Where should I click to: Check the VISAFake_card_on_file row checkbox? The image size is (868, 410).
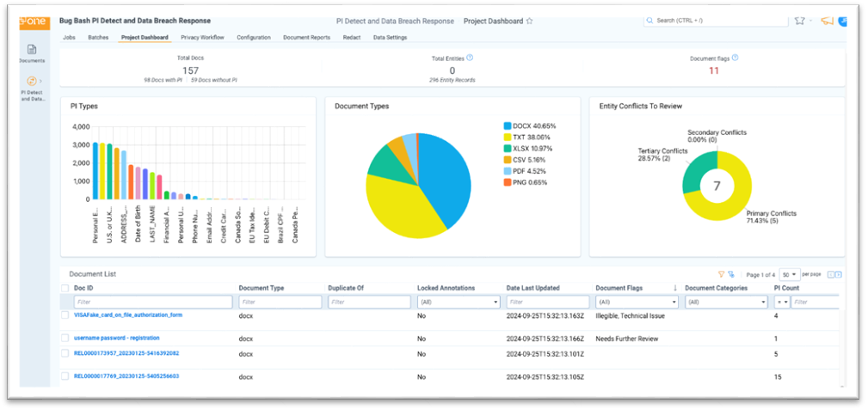[x=65, y=315]
